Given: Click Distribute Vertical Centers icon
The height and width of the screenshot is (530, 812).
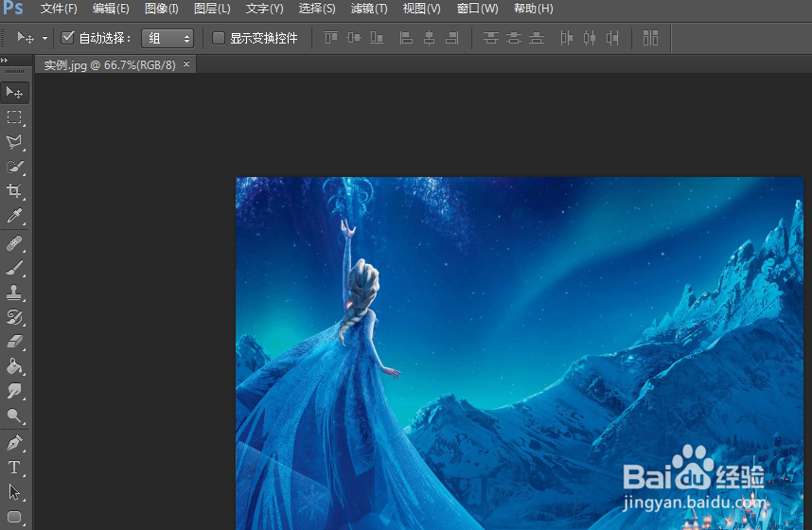Looking at the screenshot, I should 514,38.
